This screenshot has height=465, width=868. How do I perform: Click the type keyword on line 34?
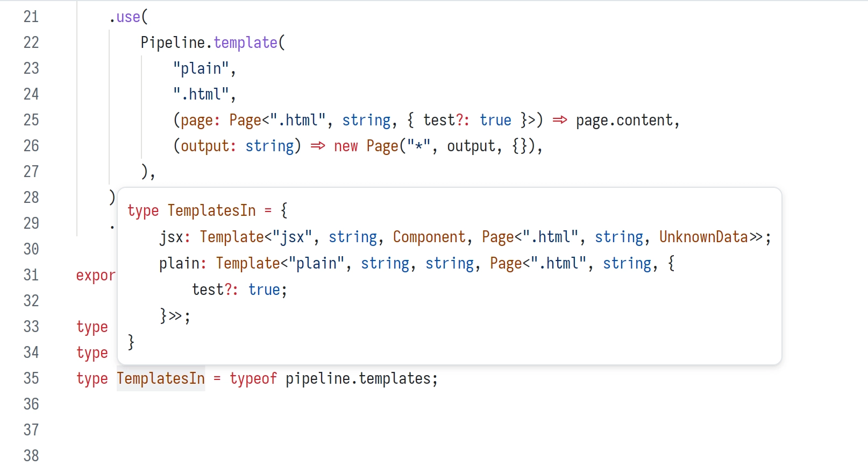coord(93,353)
